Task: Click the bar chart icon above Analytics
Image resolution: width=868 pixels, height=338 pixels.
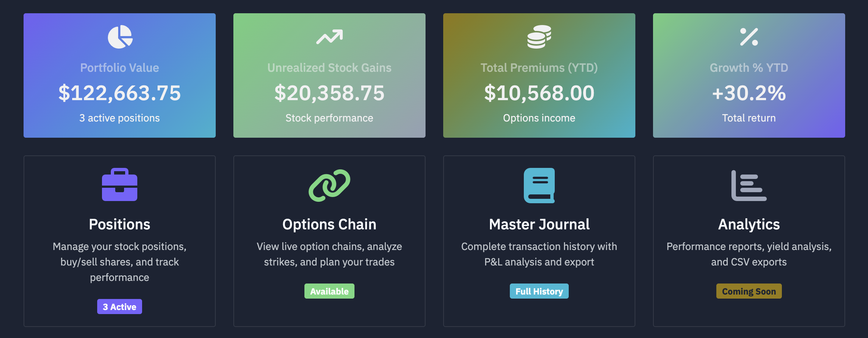Action: 749,186
